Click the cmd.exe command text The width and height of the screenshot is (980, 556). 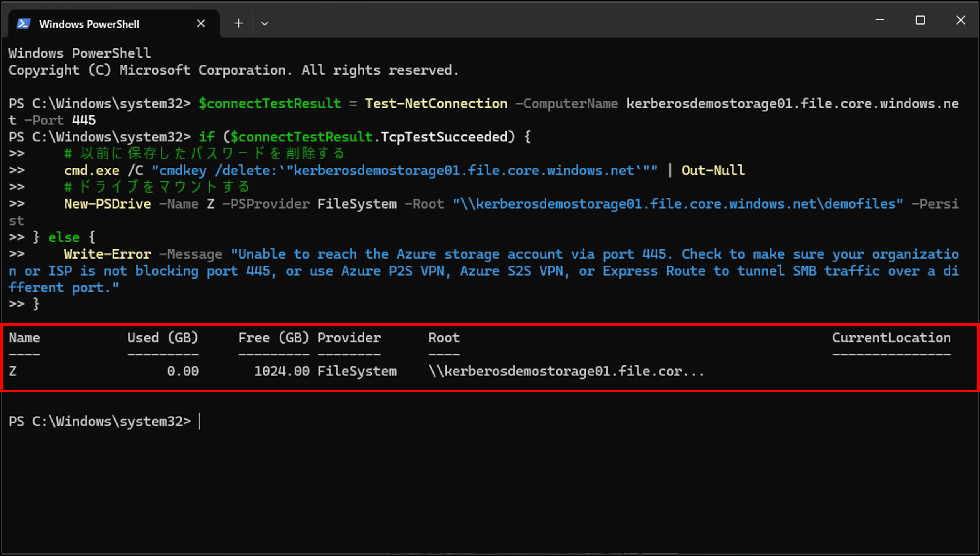[92, 171]
